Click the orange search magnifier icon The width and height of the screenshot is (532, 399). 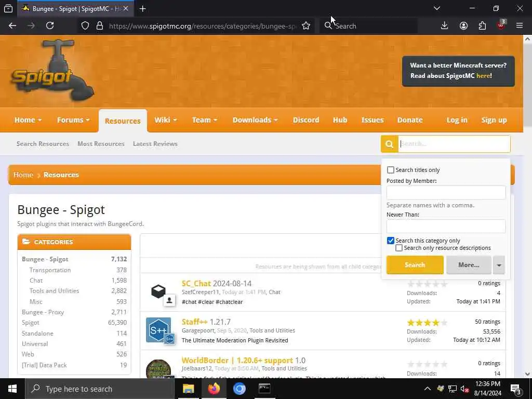389,144
